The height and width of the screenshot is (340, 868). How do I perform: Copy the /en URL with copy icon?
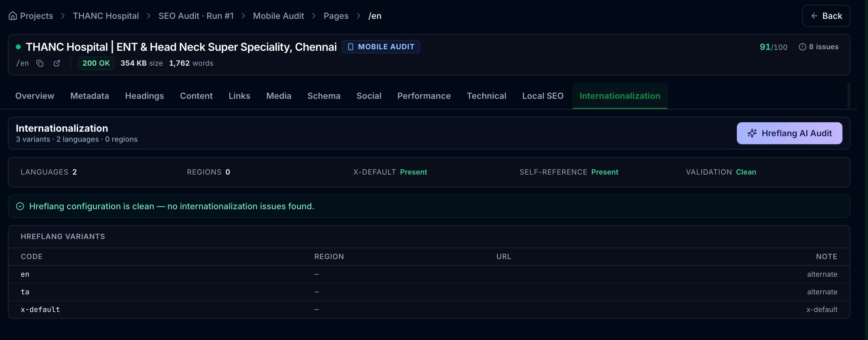[x=40, y=63]
